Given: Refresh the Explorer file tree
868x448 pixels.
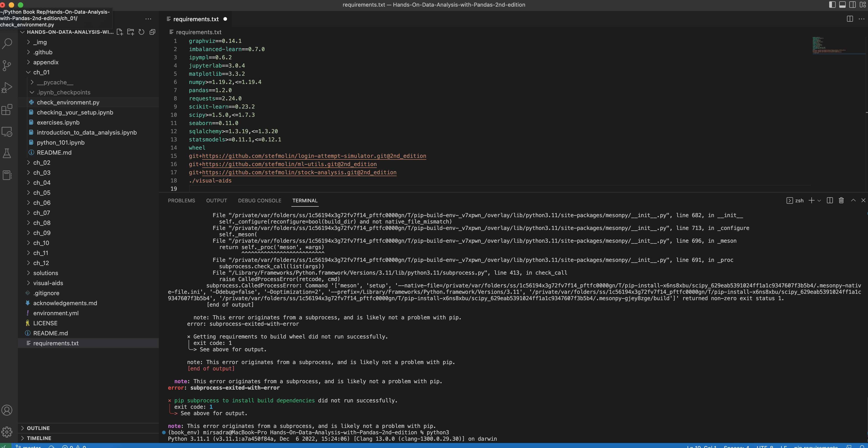Looking at the screenshot, I should pyautogui.click(x=141, y=32).
